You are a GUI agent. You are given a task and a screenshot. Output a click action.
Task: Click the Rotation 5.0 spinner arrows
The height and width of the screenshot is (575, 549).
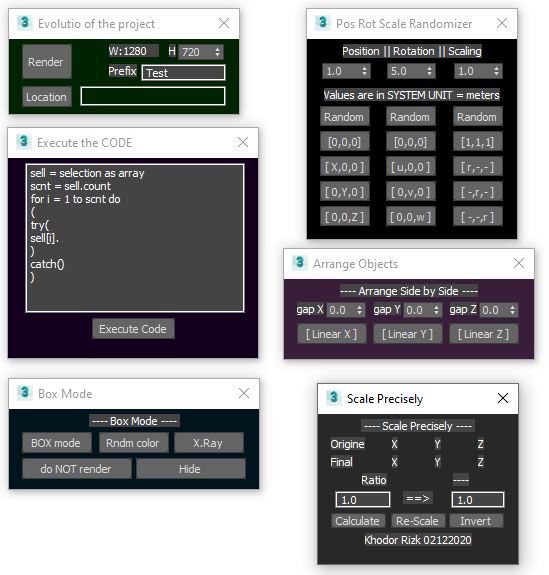pos(429,71)
